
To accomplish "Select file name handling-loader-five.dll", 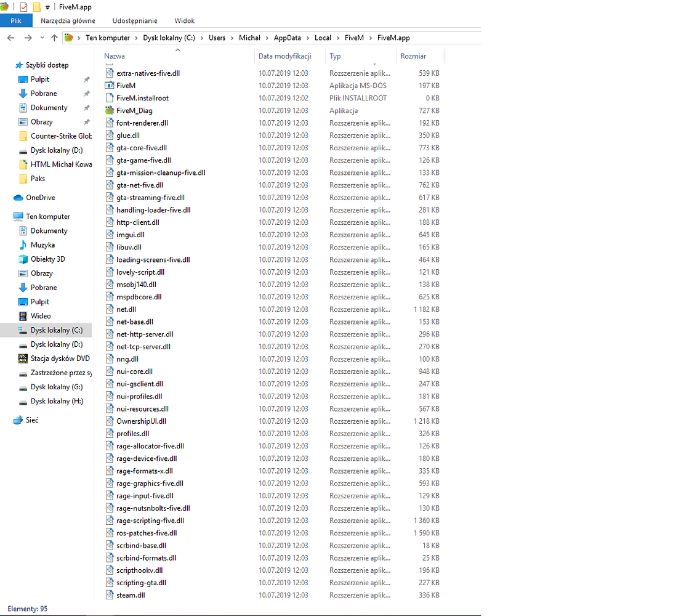I will (x=153, y=210).
